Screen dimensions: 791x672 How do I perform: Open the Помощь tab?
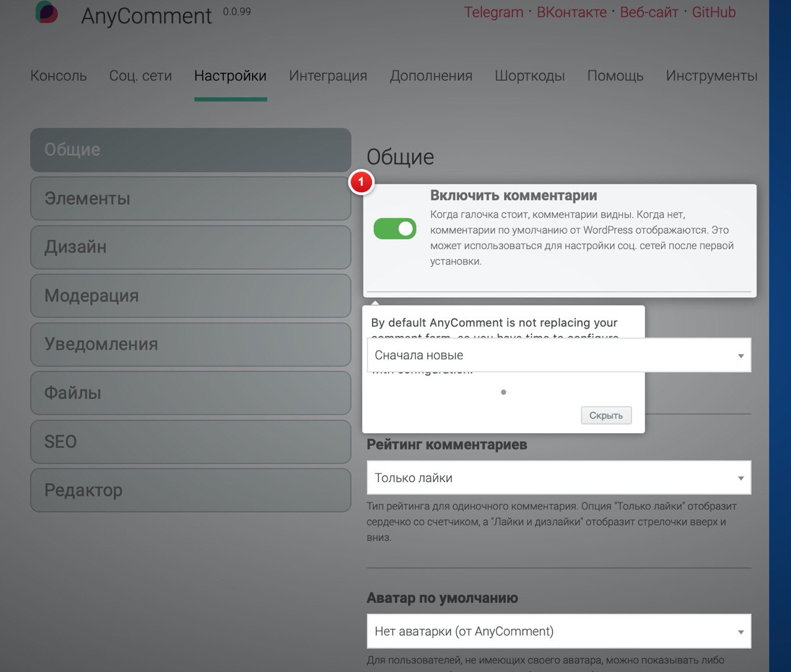pyautogui.click(x=615, y=76)
